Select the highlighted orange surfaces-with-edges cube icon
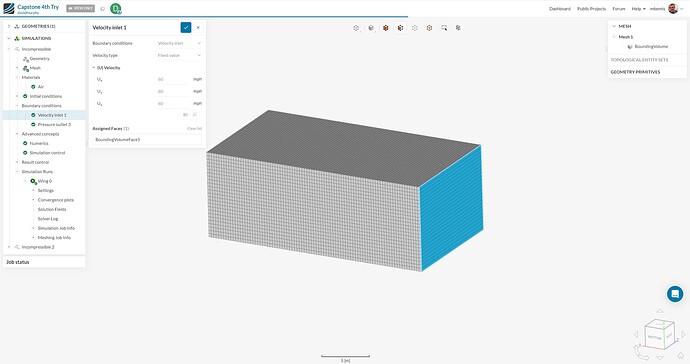Viewport: 690px width, 364px height. point(400,28)
